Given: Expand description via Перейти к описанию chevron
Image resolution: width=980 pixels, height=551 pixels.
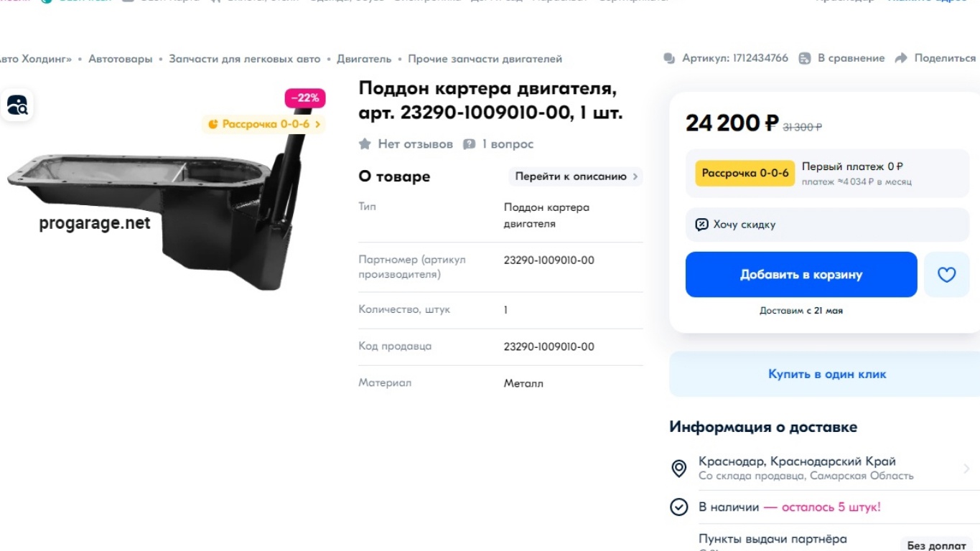Looking at the screenshot, I should pos(635,176).
